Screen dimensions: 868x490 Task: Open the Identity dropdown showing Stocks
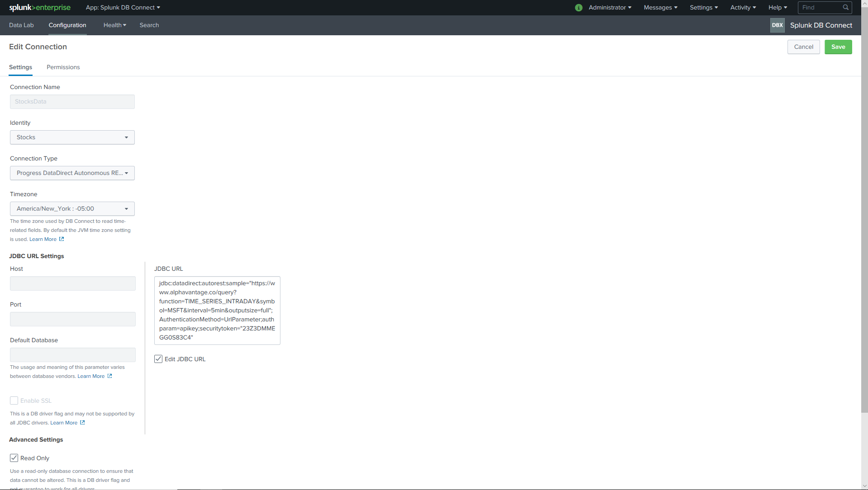[x=72, y=137]
